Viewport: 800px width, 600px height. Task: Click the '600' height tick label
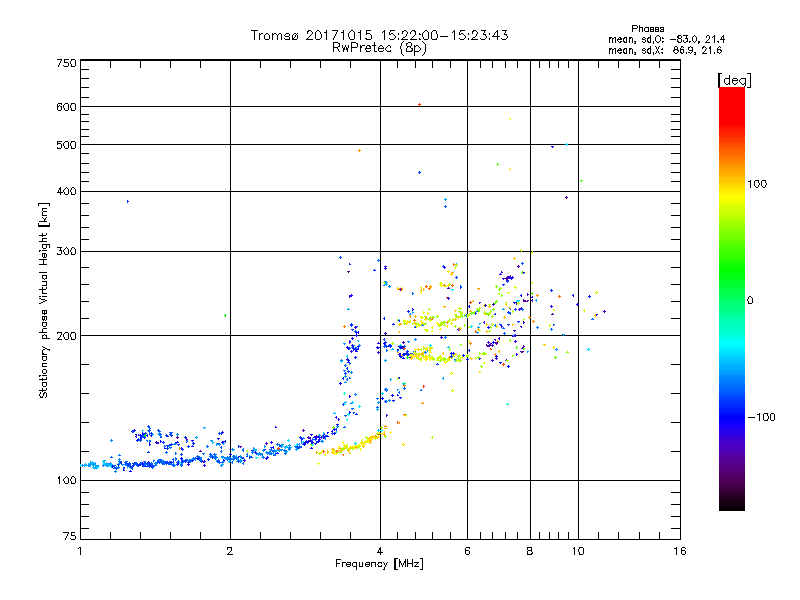tap(66, 107)
